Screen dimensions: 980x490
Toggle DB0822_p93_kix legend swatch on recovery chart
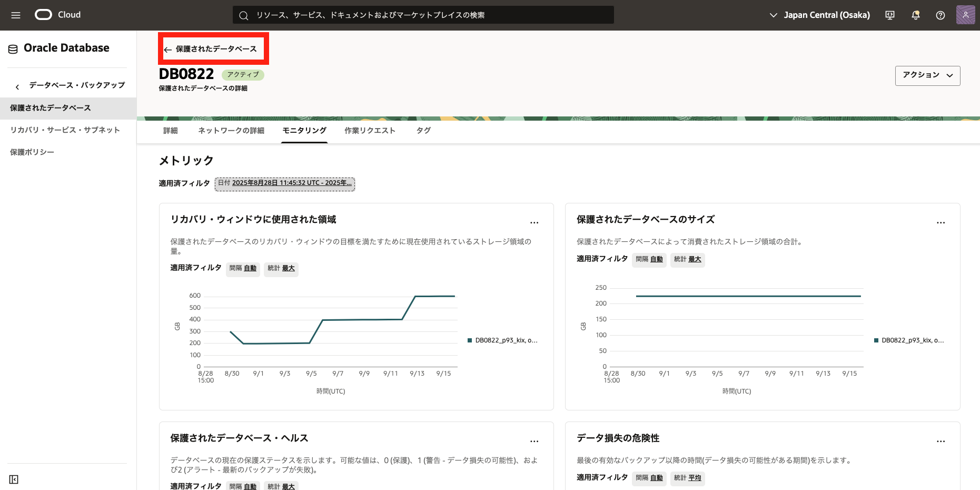tap(470, 340)
